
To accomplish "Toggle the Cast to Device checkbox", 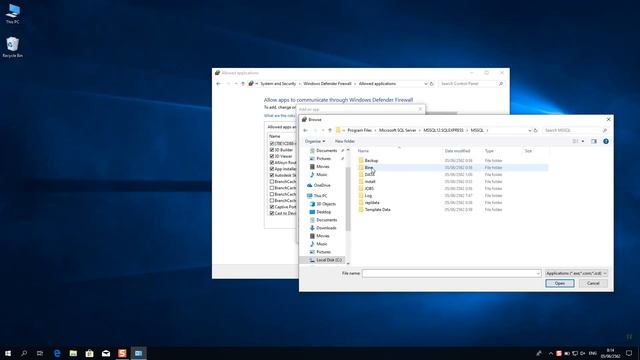I will [272, 213].
